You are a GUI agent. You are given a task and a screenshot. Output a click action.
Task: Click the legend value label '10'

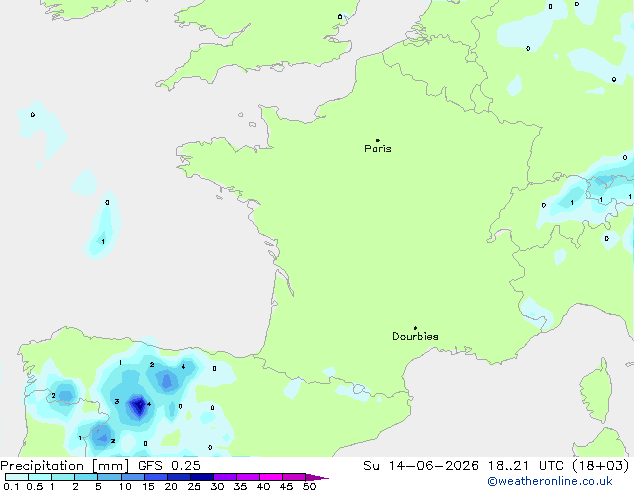point(125,486)
